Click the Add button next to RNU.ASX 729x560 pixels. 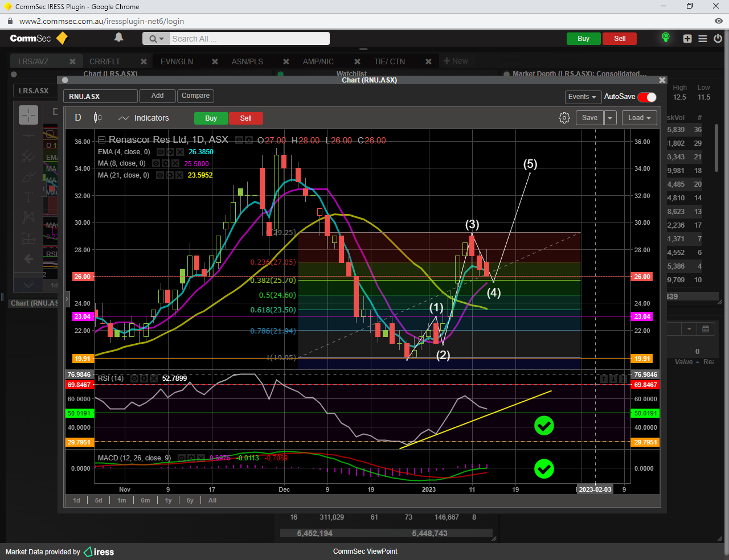point(158,96)
